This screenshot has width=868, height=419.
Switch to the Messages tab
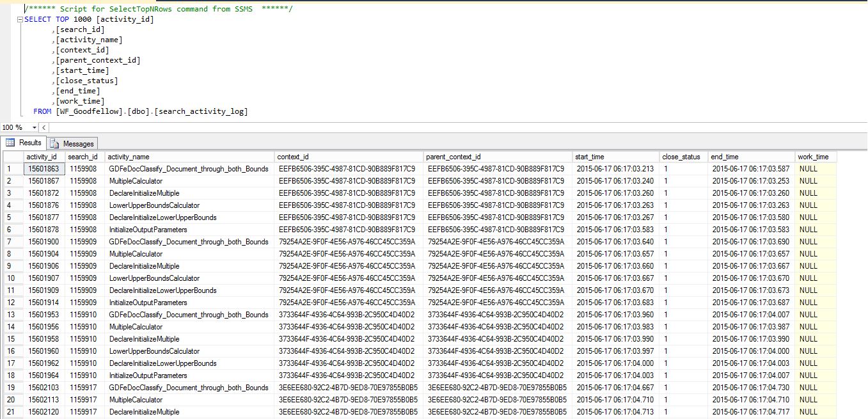tap(72, 143)
